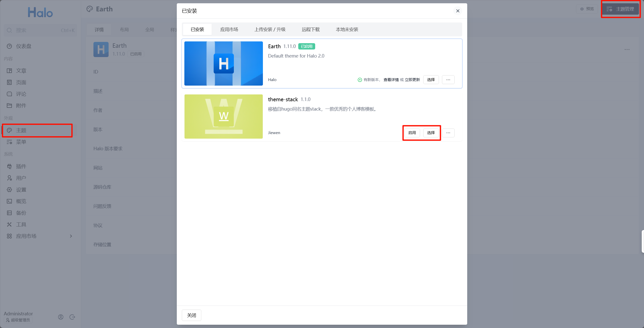Open more options for theme-stack
Image resolution: width=644 pixels, height=328 pixels.
pyautogui.click(x=448, y=133)
